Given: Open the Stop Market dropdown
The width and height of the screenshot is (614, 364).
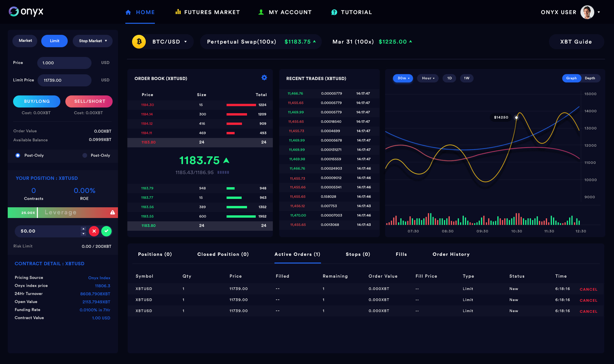Looking at the screenshot, I should (93, 41).
